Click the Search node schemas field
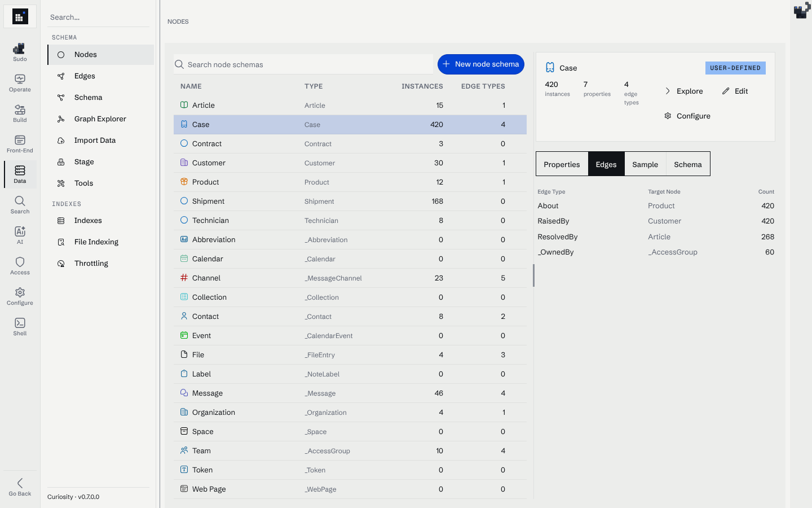Screen dimensions: 812x508 pos(303,64)
